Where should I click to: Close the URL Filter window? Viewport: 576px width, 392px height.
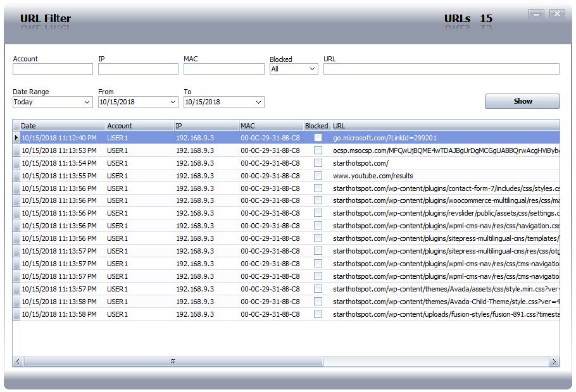557,13
